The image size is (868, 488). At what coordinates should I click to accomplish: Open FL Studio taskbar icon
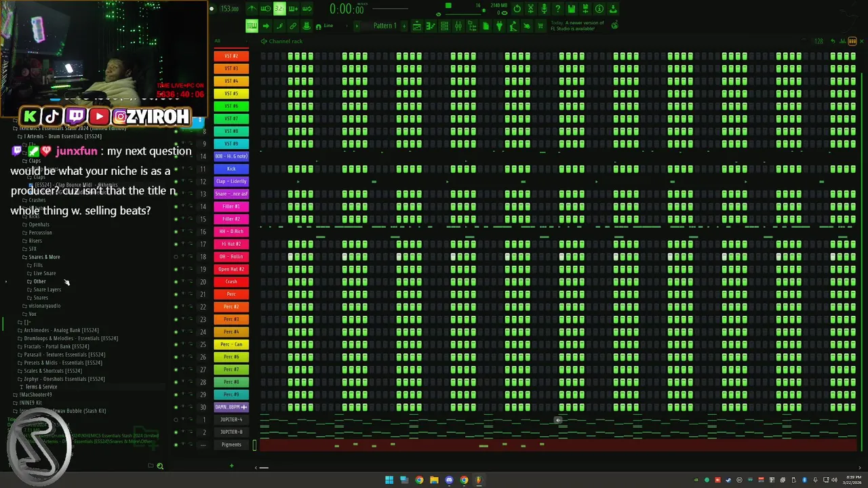(479, 480)
